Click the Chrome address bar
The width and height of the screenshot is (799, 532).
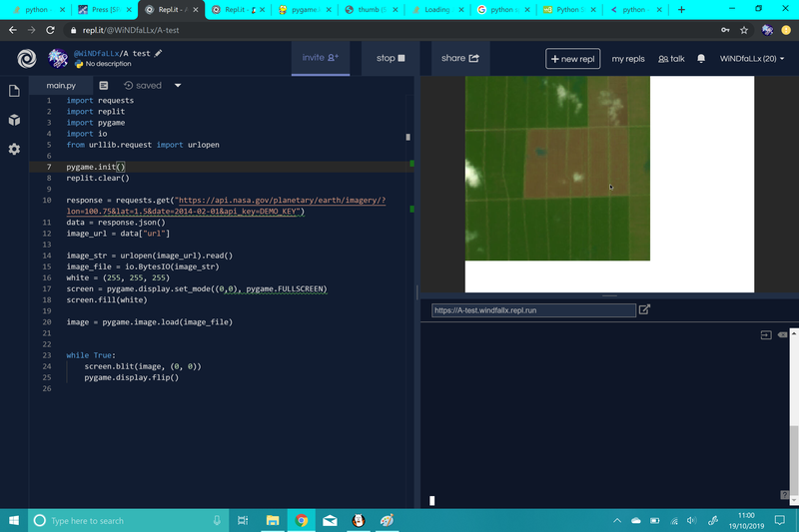(393, 30)
